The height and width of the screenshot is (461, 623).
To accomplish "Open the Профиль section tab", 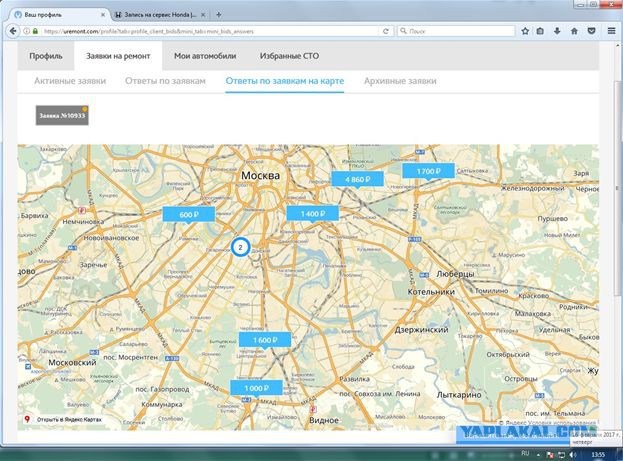I will 46,56.
